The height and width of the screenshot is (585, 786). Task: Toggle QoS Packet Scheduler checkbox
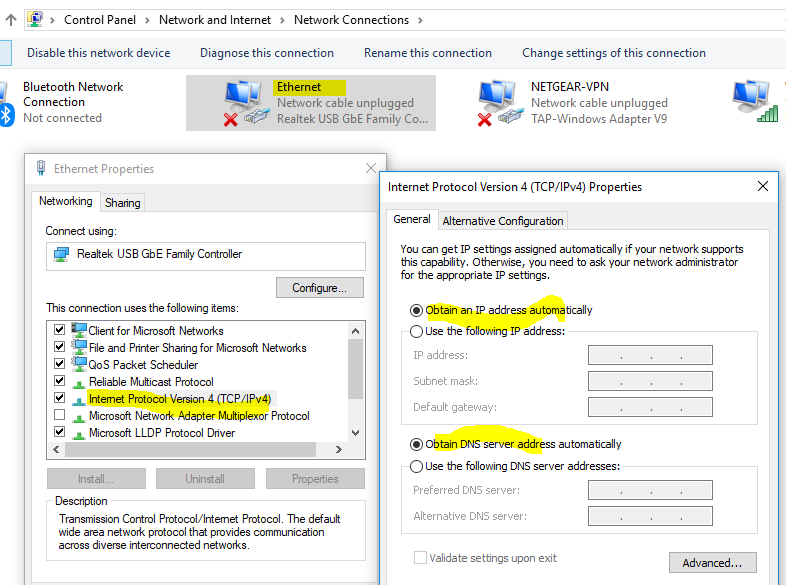[59, 363]
